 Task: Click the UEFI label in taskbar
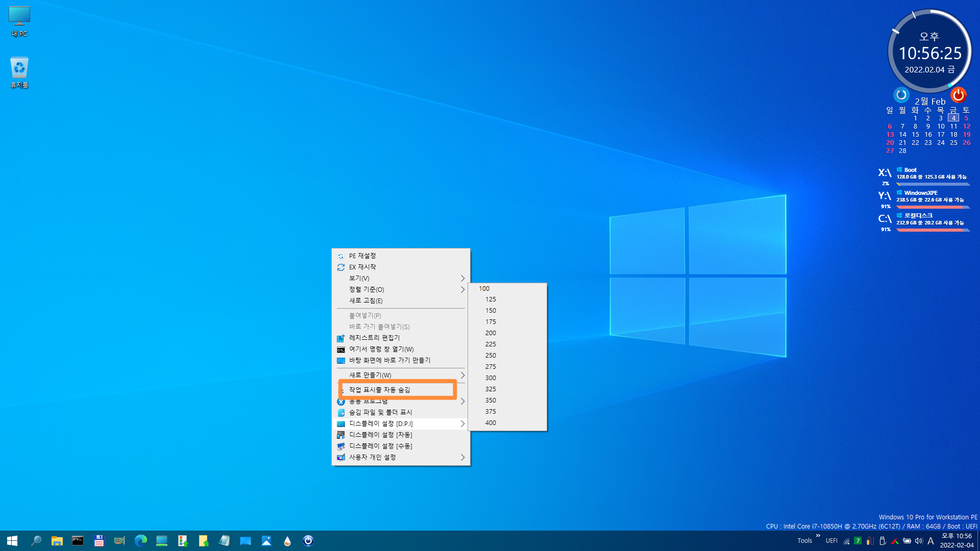click(x=831, y=541)
